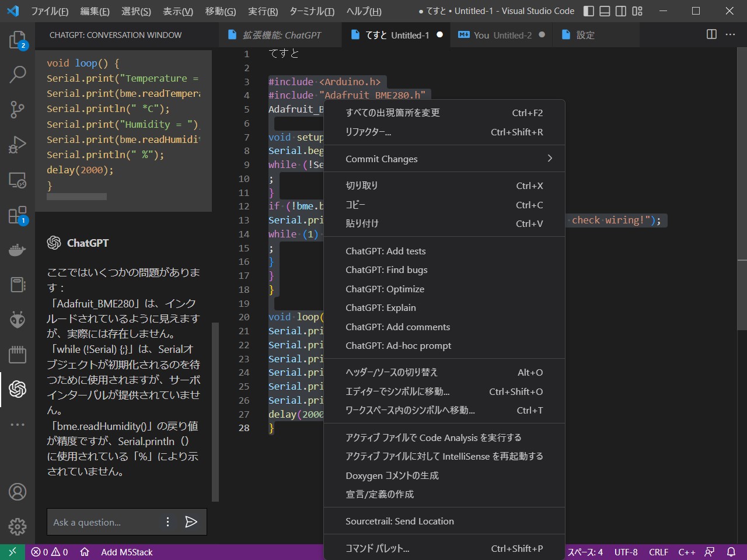Screen dimensions: 747x560
Task: Open notifications bell in status bar
Action: [731, 552]
